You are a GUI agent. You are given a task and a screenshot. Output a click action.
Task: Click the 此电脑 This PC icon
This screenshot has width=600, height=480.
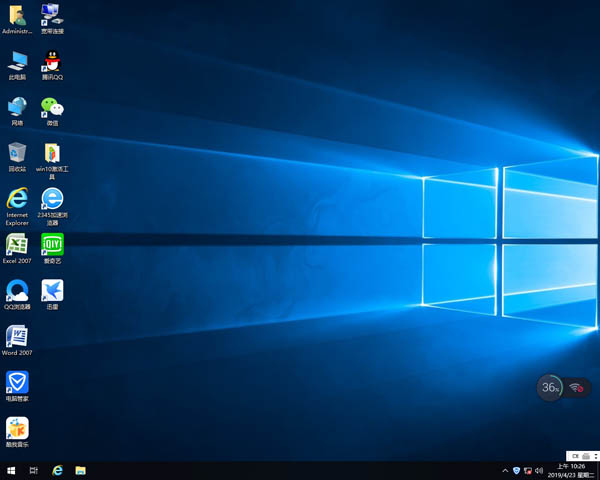[x=17, y=61]
